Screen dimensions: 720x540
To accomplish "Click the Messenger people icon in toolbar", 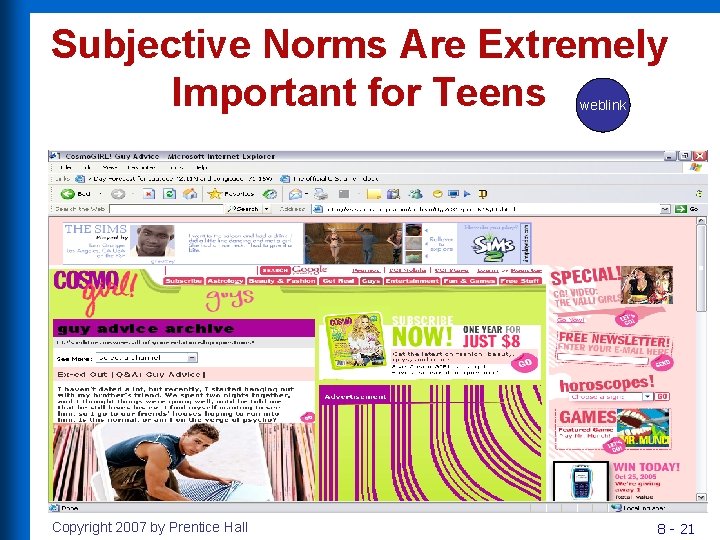I will [415, 194].
